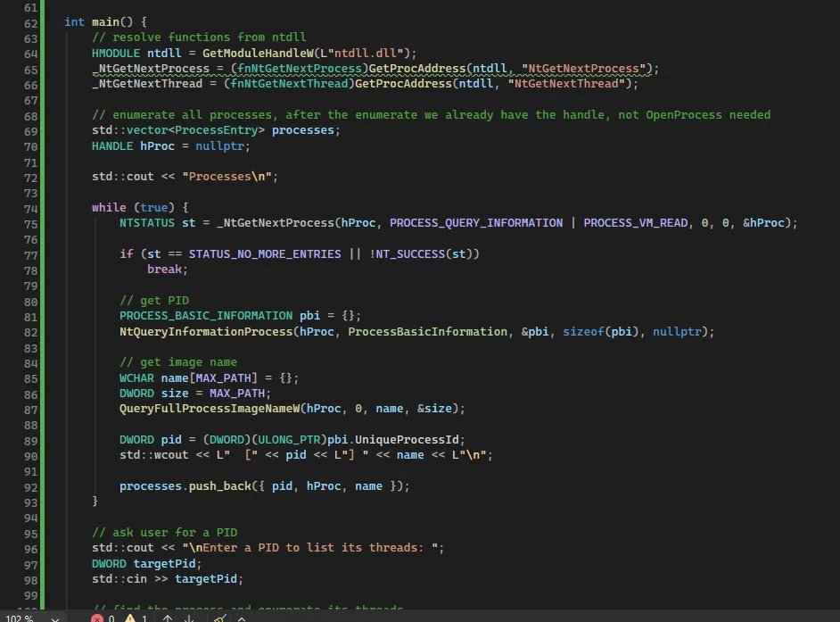The width and height of the screenshot is (840, 622).
Task: Click 'PROCESS_QUERY_INFORMATION' flag
Action: [x=476, y=223]
